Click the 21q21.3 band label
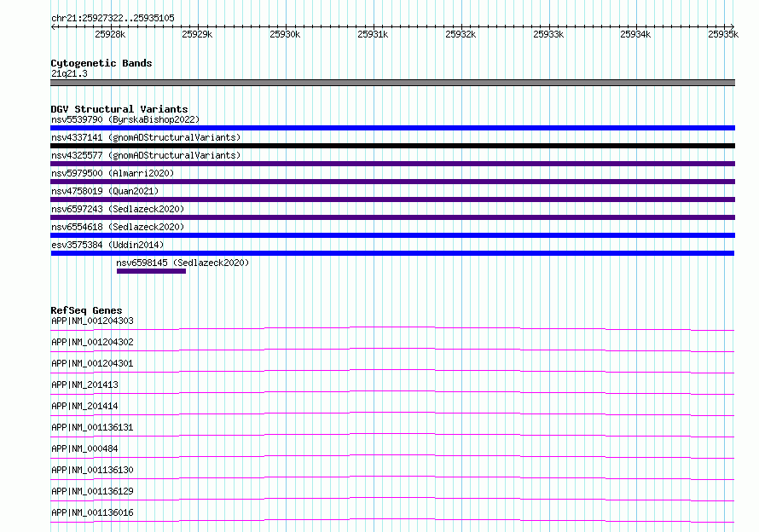The width and height of the screenshot is (759, 532). (x=69, y=73)
